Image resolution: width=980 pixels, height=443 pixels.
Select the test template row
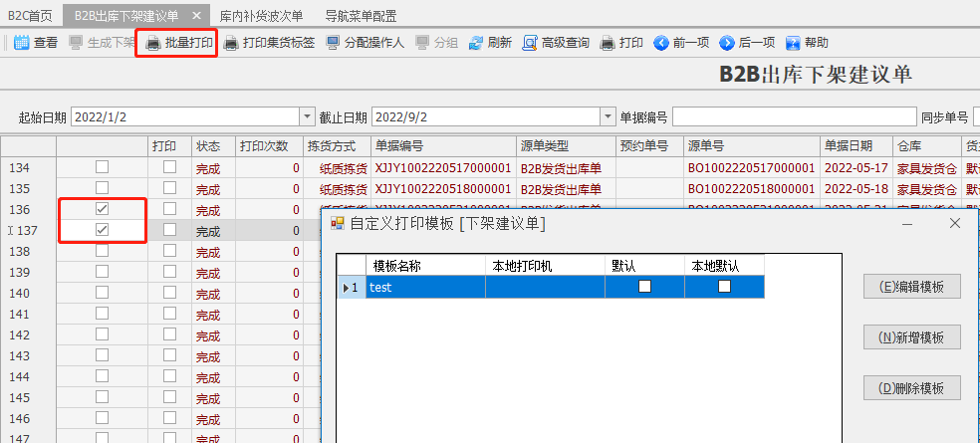[x=551, y=287]
